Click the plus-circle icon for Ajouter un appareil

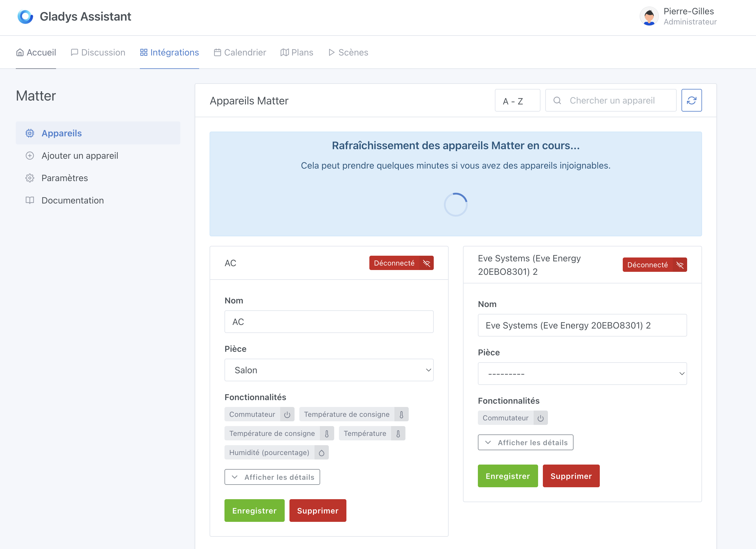(30, 155)
